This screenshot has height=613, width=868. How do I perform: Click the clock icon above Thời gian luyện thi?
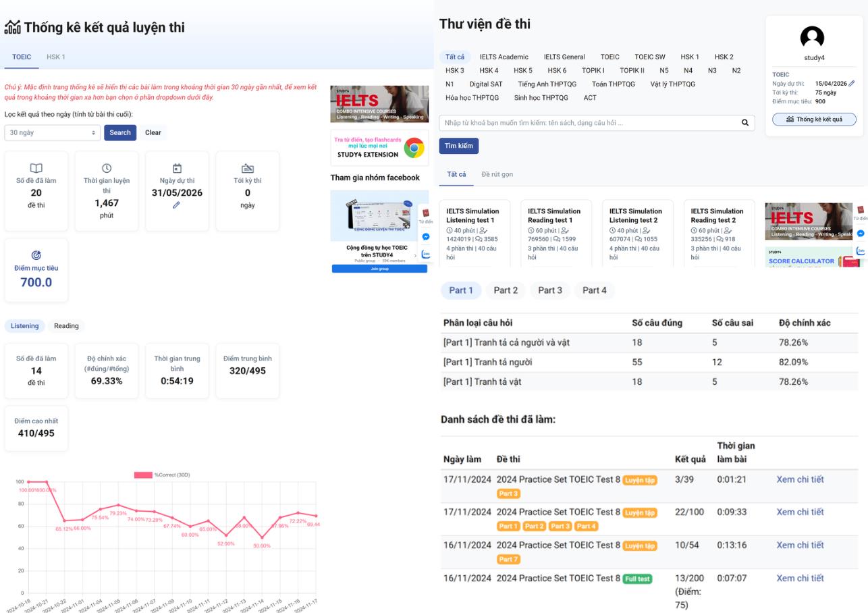107,168
